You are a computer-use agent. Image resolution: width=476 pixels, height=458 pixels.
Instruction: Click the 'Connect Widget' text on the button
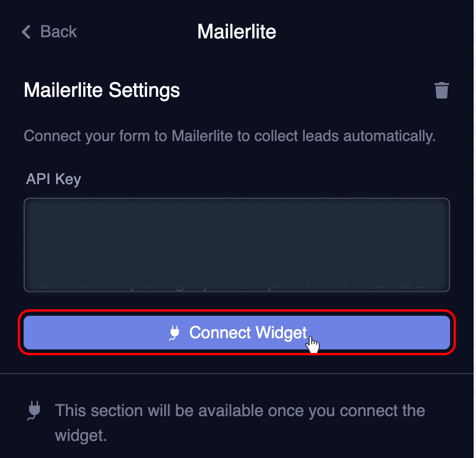tap(248, 332)
